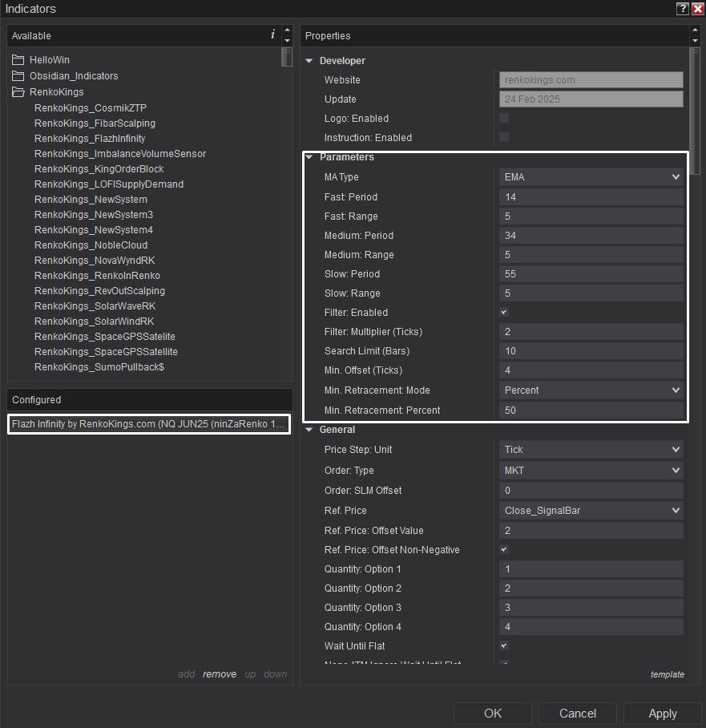Click the Available panel up arrow
Image resolution: width=706 pixels, height=728 pixels.
(x=288, y=30)
